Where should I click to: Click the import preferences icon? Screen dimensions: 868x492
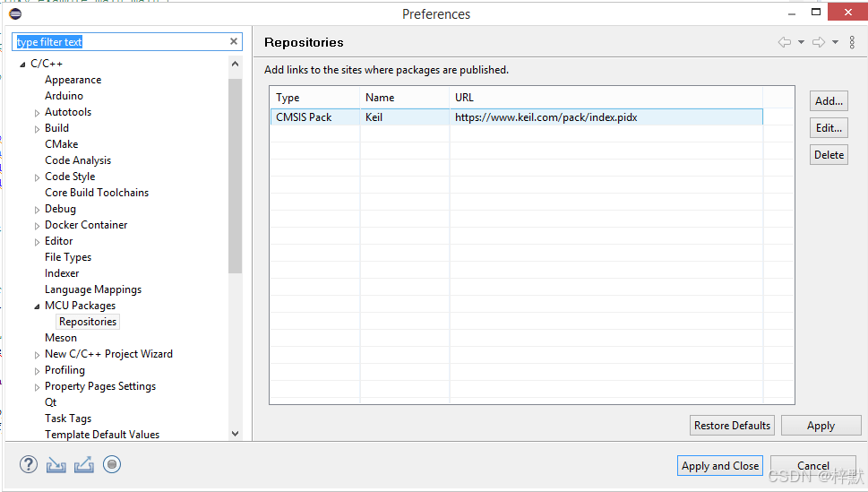56,465
